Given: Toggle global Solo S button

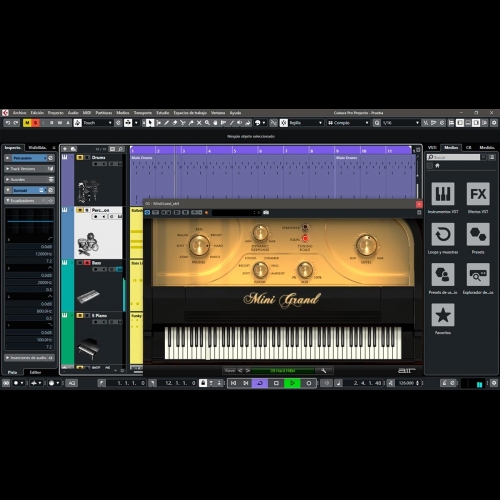Looking at the screenshot, I should (35, 123).
